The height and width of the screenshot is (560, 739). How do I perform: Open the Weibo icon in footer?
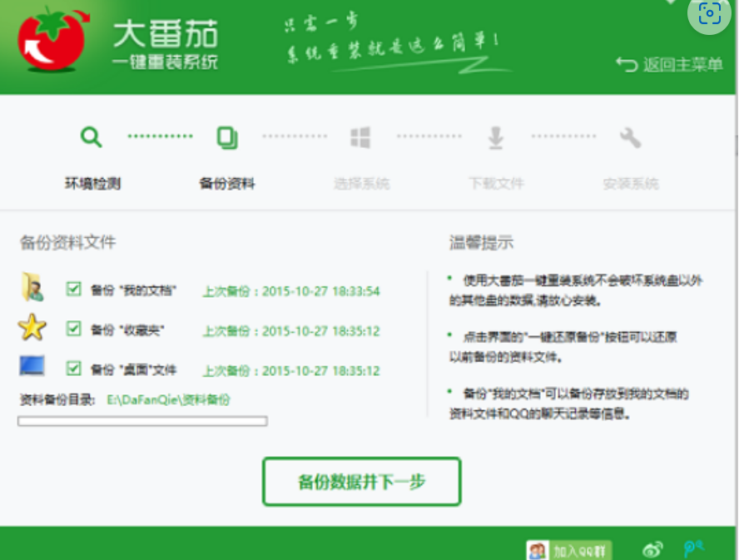click(653, 549)
